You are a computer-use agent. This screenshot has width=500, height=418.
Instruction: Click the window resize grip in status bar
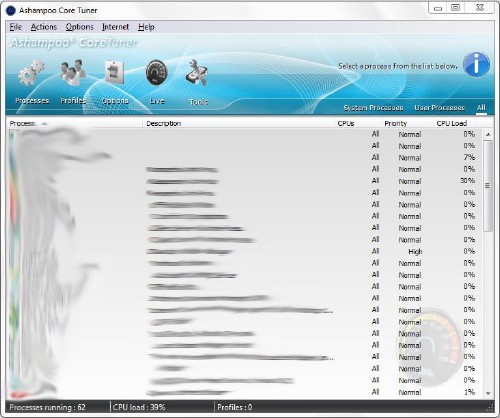point(490,408)
